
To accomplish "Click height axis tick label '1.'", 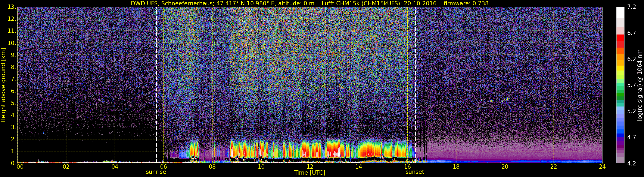I will pos(13,151).
